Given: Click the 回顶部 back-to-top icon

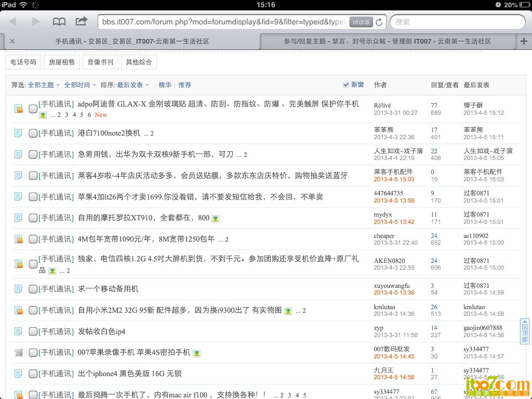Looking at the screenshot, I should pos(525,331).
